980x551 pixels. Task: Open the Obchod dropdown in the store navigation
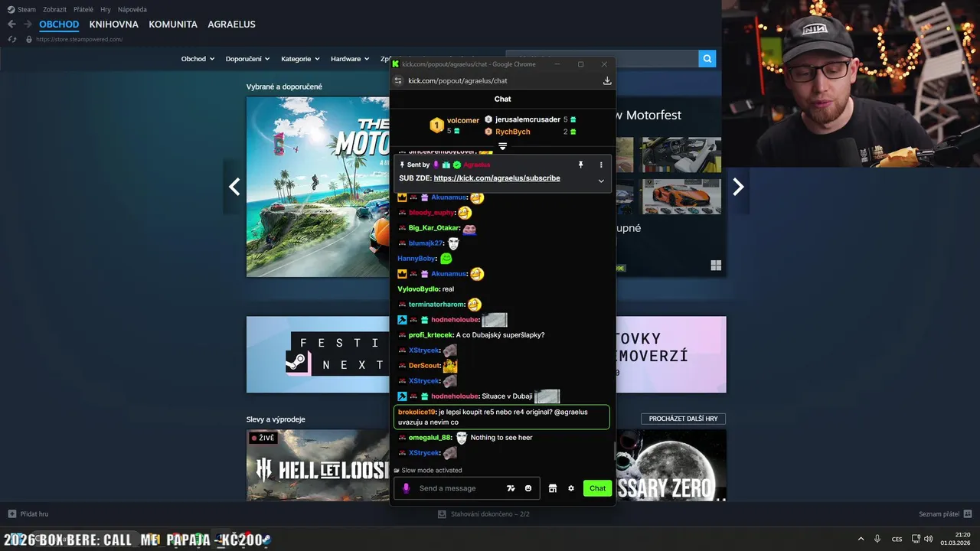(198, 59)
